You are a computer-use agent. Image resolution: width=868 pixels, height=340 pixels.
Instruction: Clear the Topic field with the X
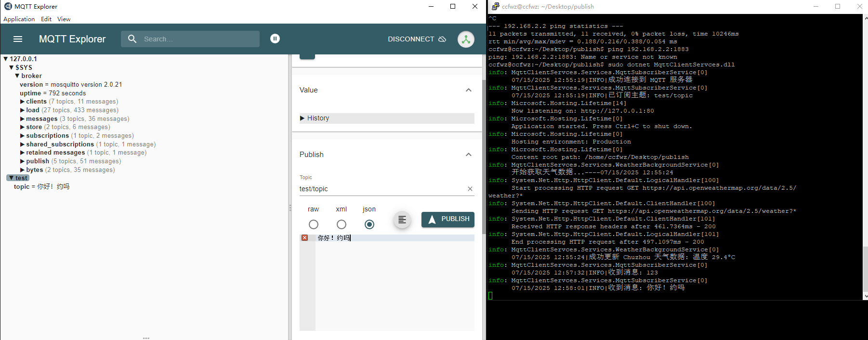pyautogui.click(x=470, y=189)
